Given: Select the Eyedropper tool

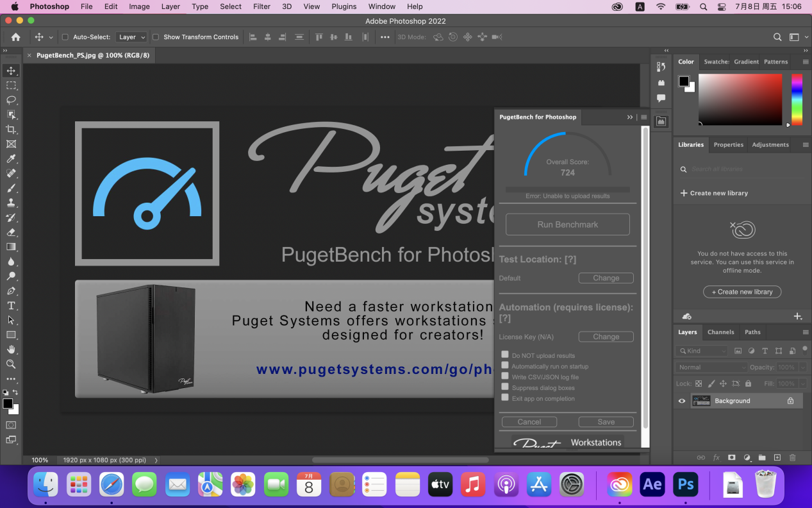Looking at the screenshot, I should coord(11,159).
